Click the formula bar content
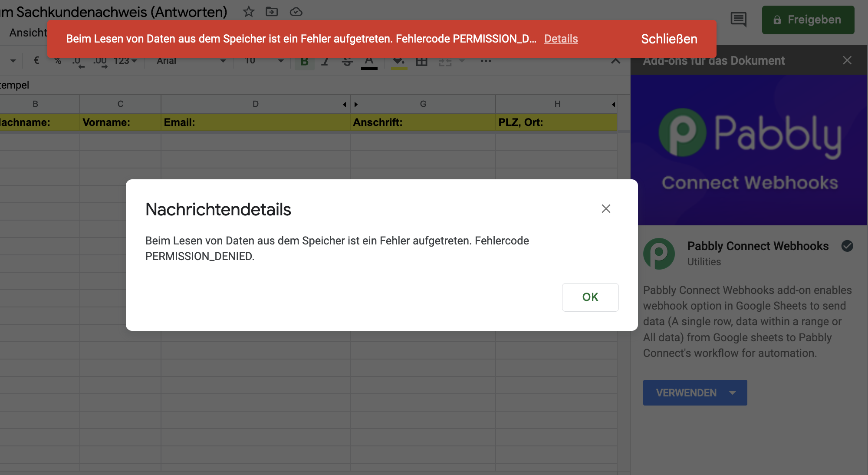868x475 pixels. [315, 85]
